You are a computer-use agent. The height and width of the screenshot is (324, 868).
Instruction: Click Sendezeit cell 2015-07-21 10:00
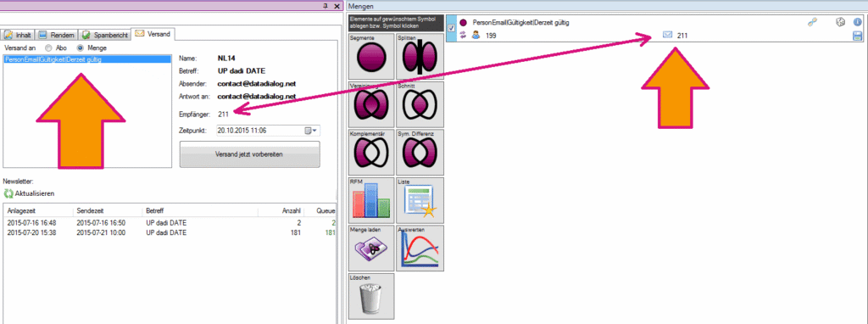point(101,233)
